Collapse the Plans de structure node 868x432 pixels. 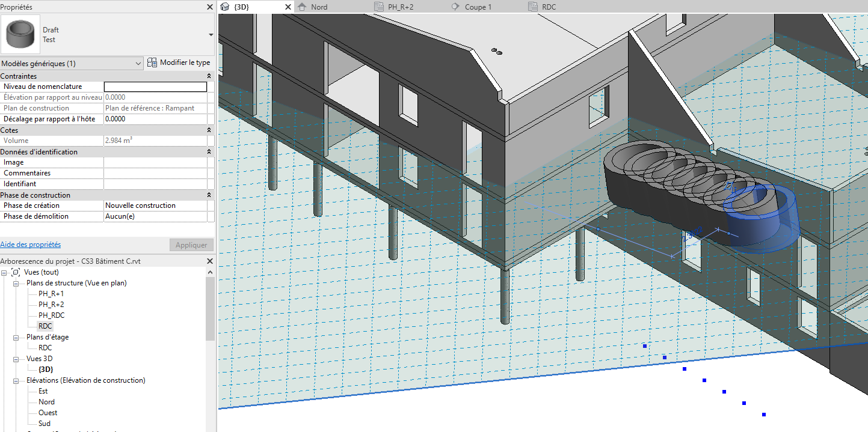17,283
